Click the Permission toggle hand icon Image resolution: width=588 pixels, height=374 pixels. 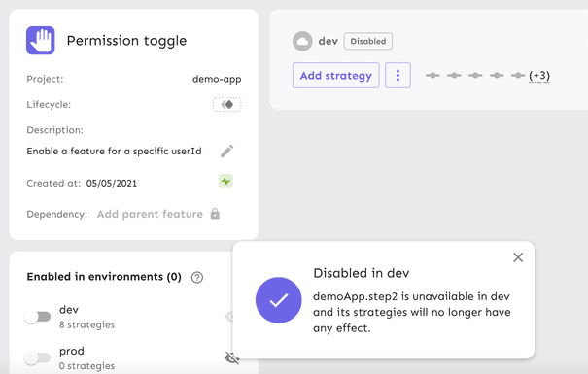coord(41,41)
